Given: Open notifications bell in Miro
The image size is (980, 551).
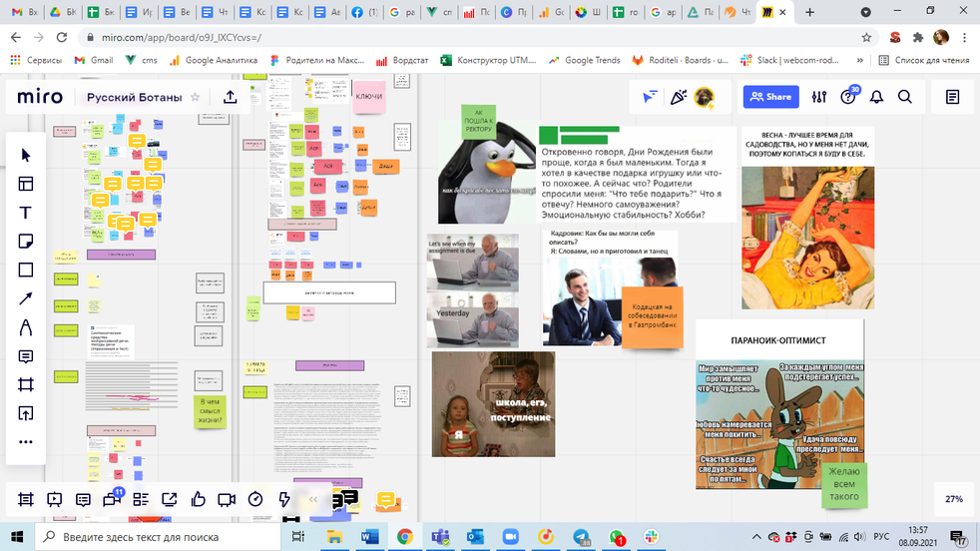Looking at the screenshot, I should pos(877,97).
